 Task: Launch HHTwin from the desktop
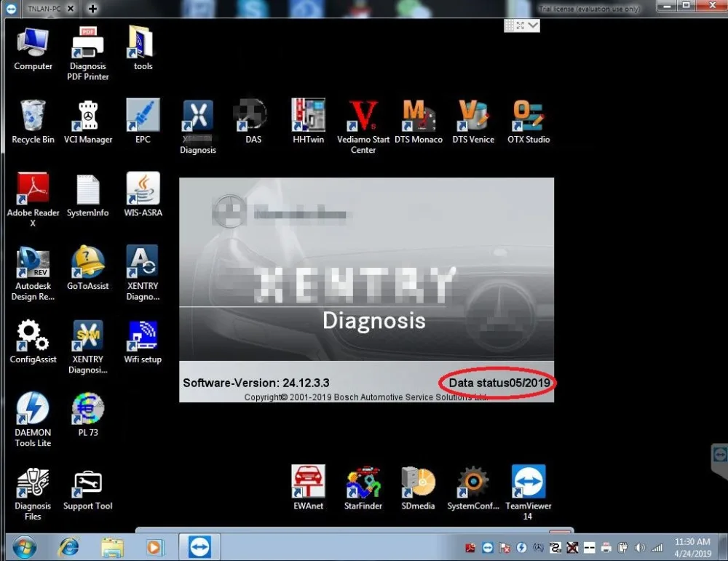308,122
